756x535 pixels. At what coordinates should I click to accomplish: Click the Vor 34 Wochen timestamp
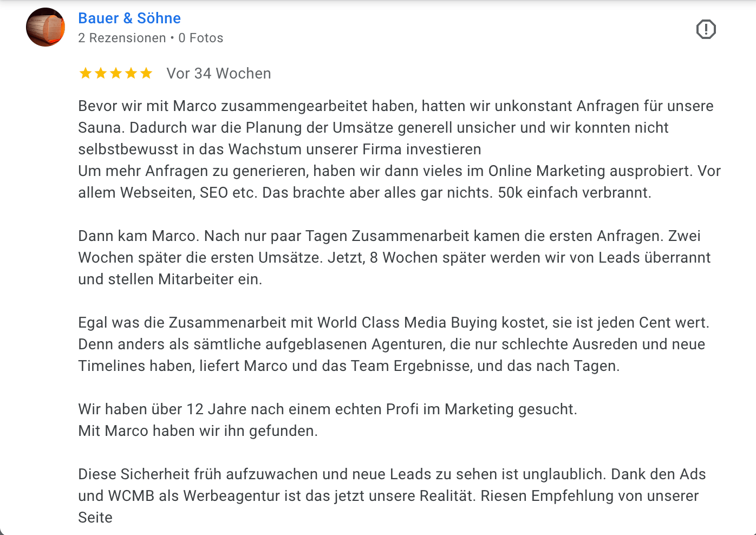[x=218, y=73]
